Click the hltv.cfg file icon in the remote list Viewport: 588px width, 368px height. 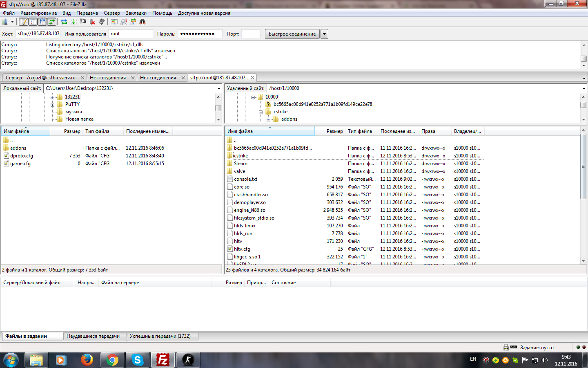230,249
